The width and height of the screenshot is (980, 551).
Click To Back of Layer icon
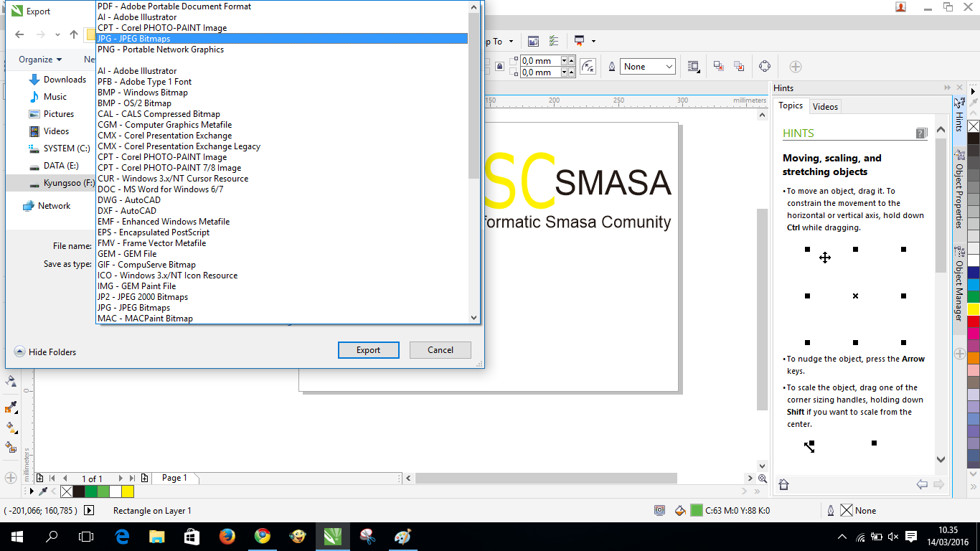click(739, 67)
